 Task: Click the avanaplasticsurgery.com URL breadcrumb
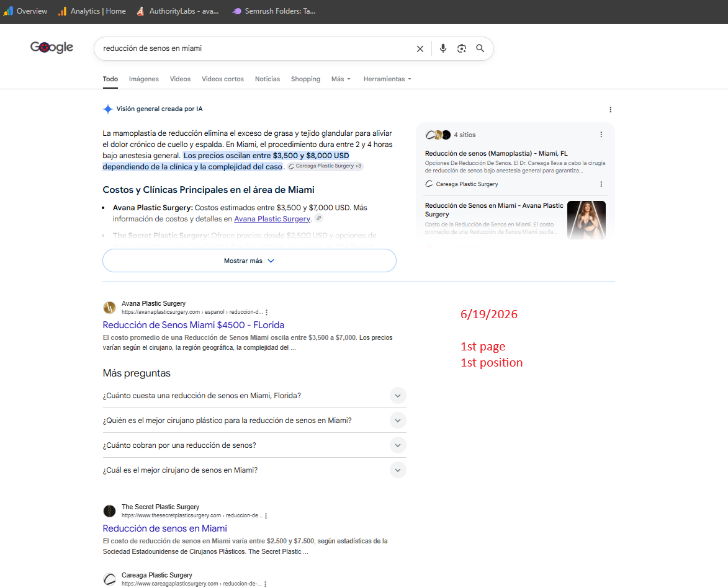click(192, 313)
